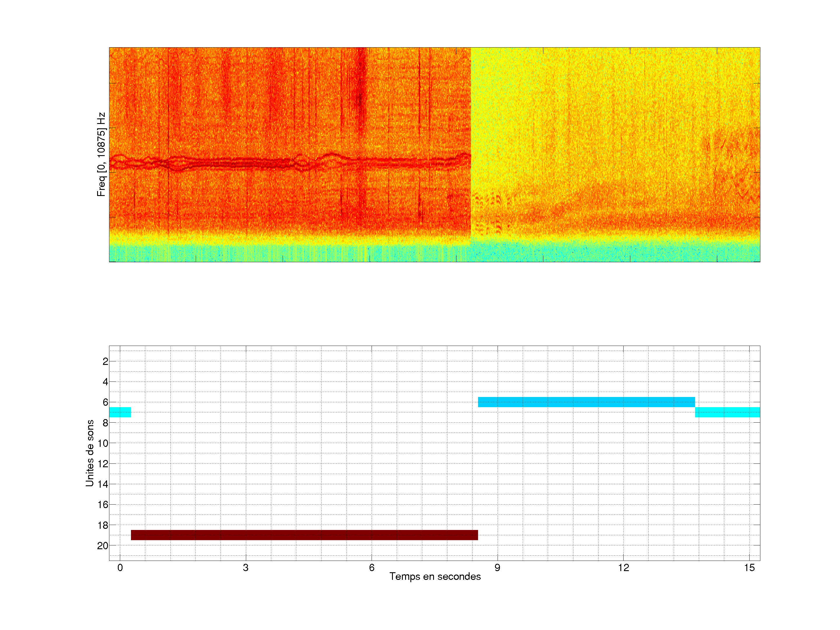Click the 'Temps en secondes' axis label
Image resolution: width=840 pixels, height=630 pixels.
point(435,576)
